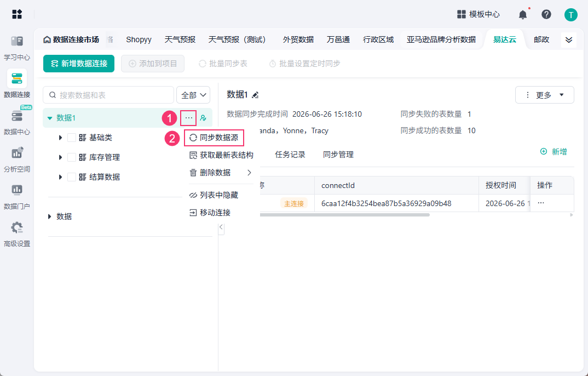
Task: Click the 结算数据 grid icon
Action: tap(83, 176)
